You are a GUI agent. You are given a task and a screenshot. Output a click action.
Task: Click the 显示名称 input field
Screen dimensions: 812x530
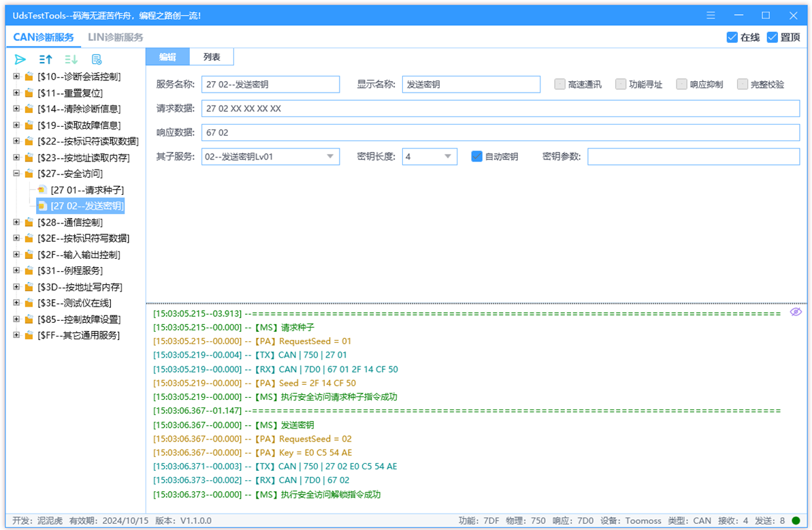click(471, 84)
